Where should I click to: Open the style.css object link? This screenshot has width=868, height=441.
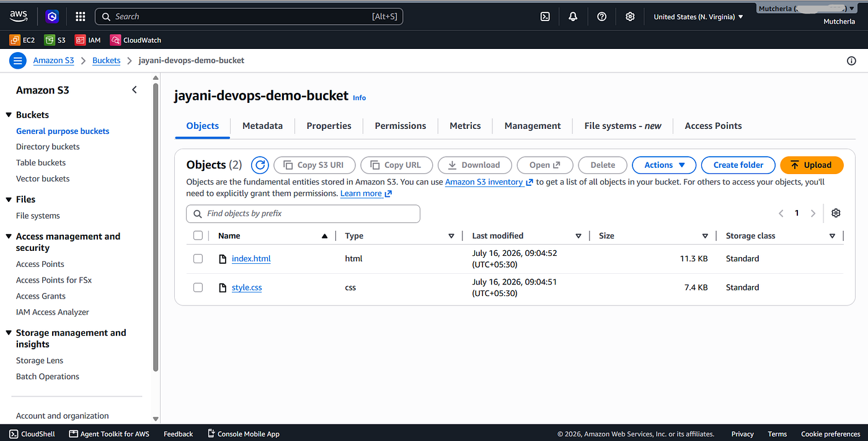point(247,287)
